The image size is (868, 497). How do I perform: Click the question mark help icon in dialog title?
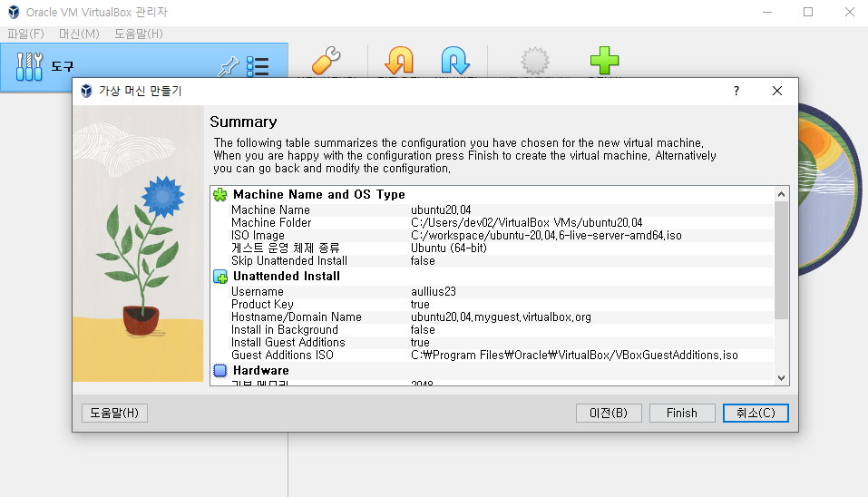point(736,91)
